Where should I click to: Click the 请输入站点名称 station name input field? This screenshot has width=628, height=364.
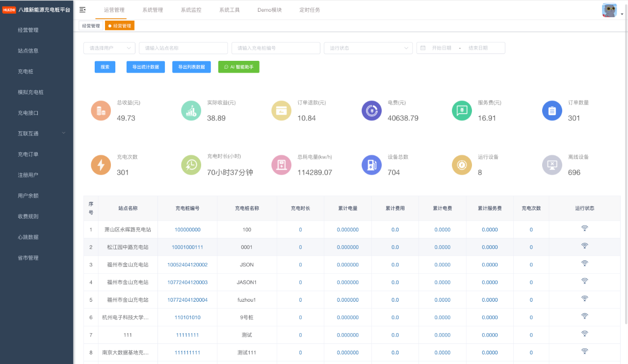(183, 48)
